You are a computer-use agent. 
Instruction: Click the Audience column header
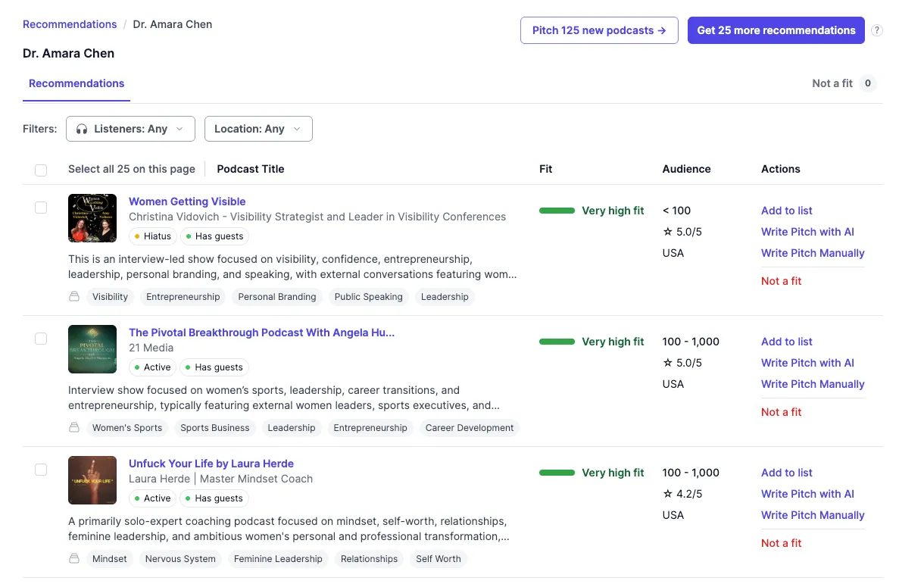click(686, 169)
